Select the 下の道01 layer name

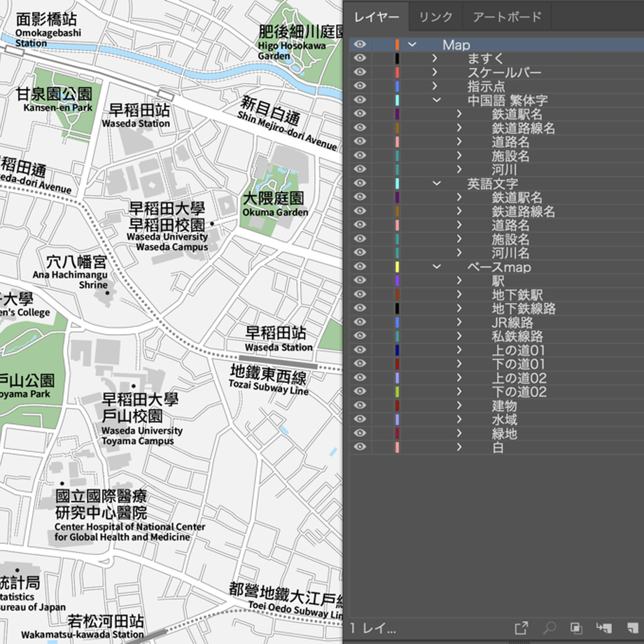tap(518, 364)
